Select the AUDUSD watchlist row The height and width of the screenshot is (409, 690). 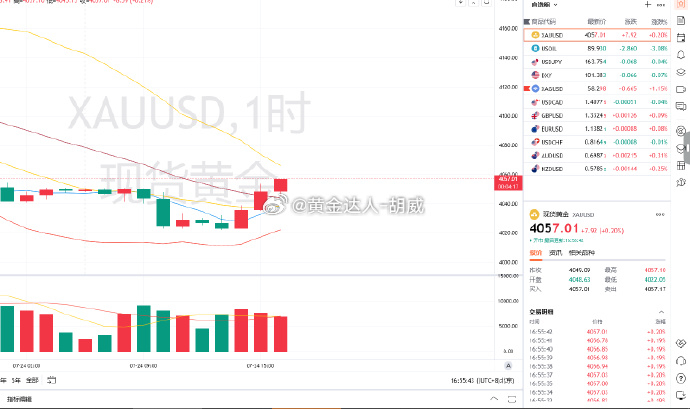pos(597,155)
